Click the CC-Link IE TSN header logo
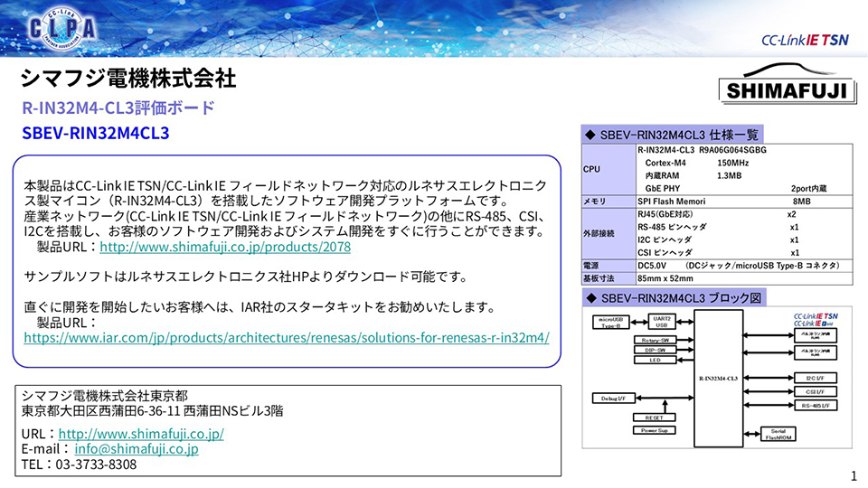This screenshot has height=488, width=868. click(x=805, y=40)
